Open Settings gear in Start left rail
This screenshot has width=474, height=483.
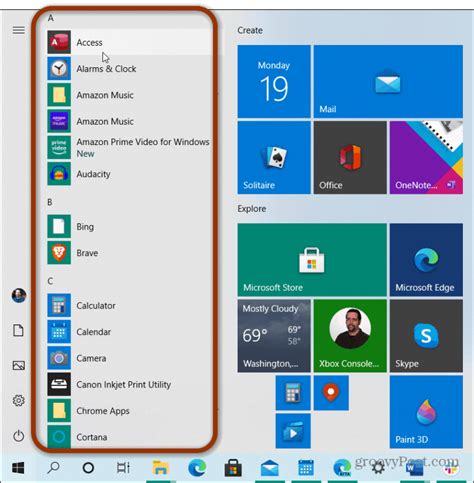[19, 400]
